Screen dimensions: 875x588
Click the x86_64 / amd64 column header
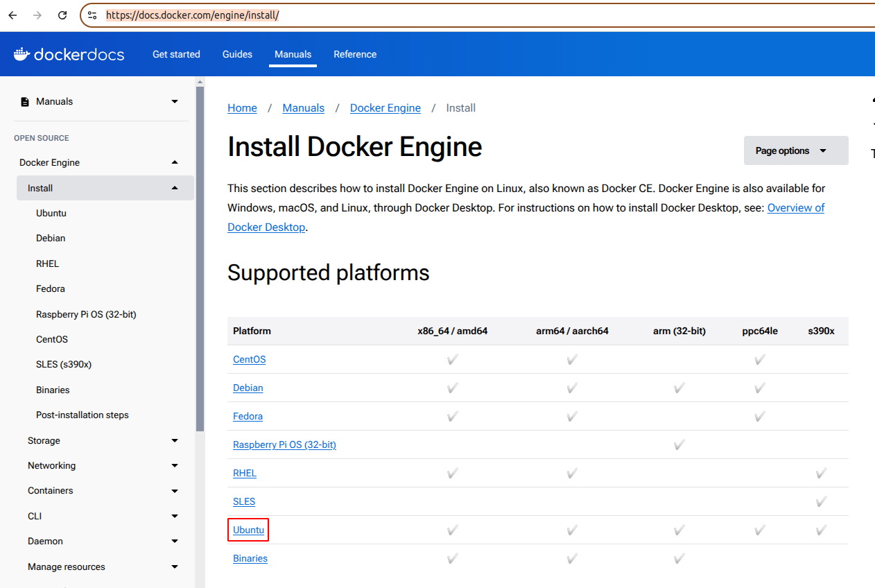point(452,331)
